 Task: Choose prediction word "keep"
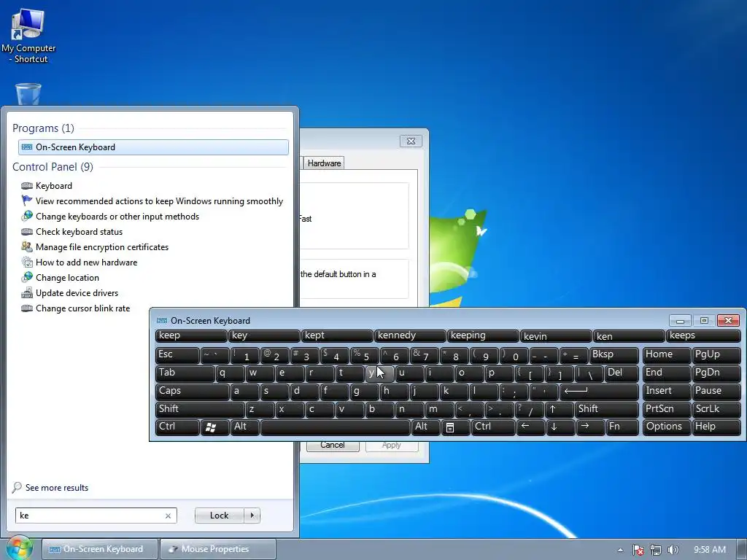pyautogui.click(x=191, y=335)
